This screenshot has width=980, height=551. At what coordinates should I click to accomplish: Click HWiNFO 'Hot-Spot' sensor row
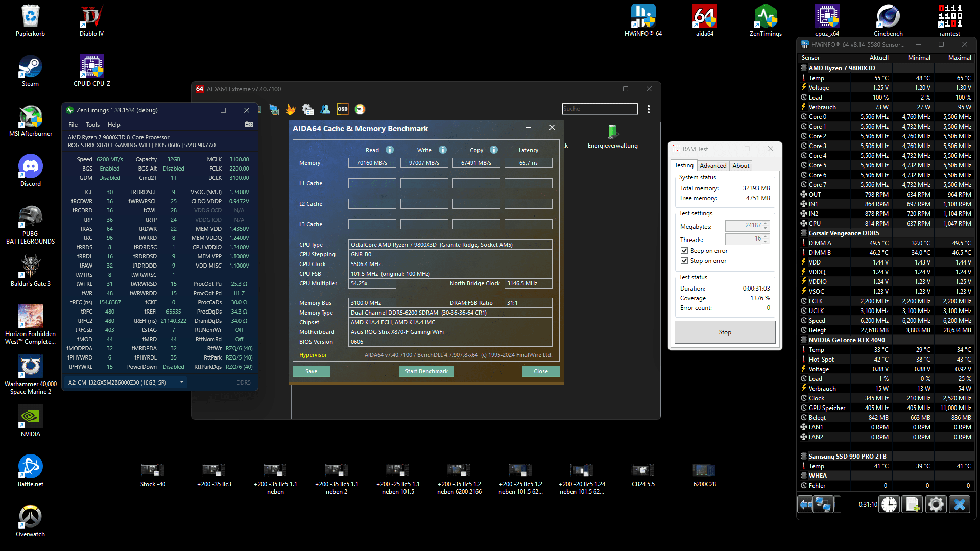886,360
